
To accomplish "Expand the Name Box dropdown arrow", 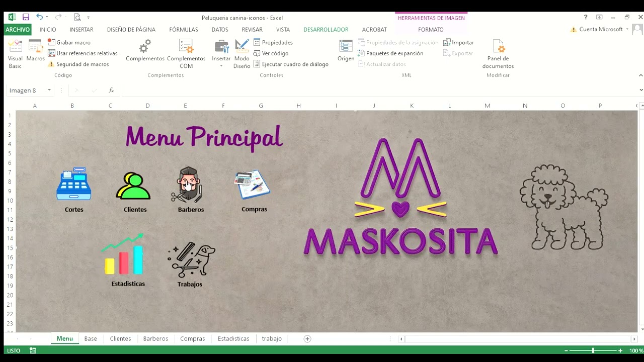I will click(49, 90).
